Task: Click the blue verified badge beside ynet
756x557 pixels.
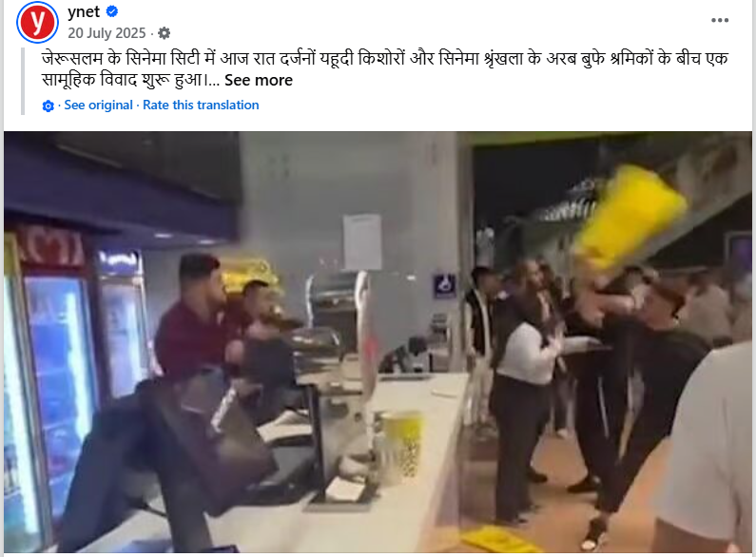Action: click(x=112, y=11)
